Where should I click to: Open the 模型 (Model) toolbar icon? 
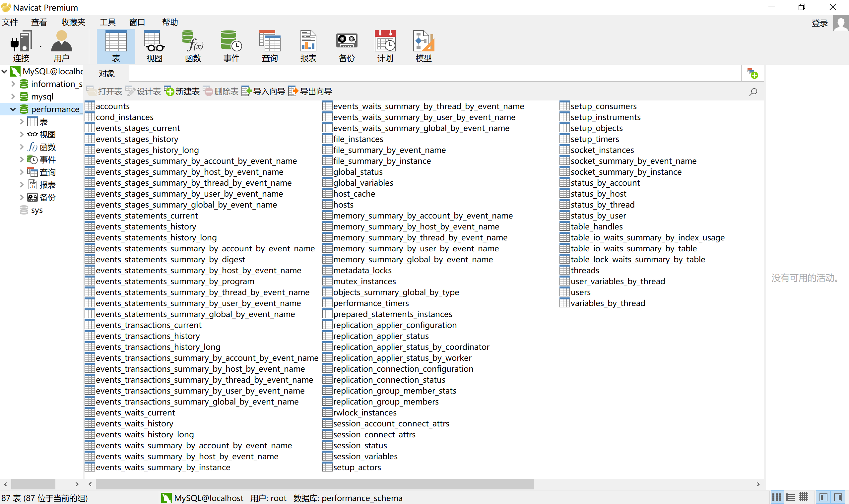424,46
